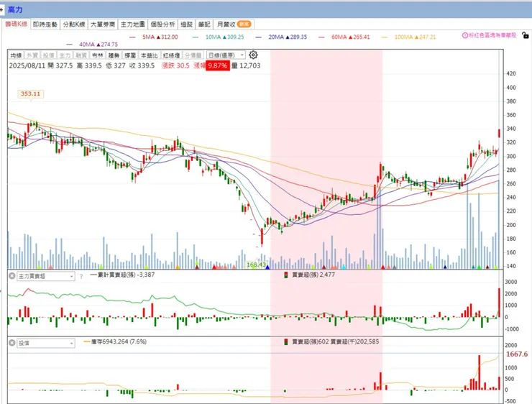This screenshot has height=404, width=532.
Task: Open the question mark help for 主力買賣超
Action: (81, 277)
